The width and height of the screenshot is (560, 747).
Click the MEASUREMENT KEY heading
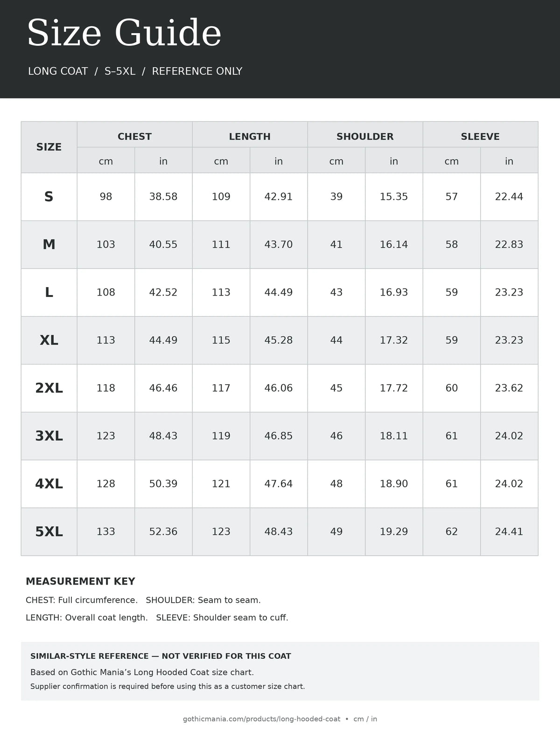[x=80, y=581]
